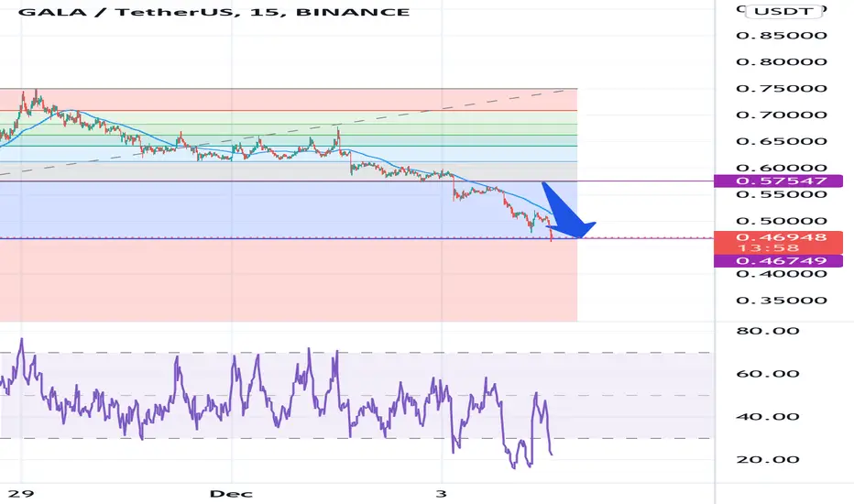
Task: Click the 0.35000 price axis value
Action: tap(782, 301)
